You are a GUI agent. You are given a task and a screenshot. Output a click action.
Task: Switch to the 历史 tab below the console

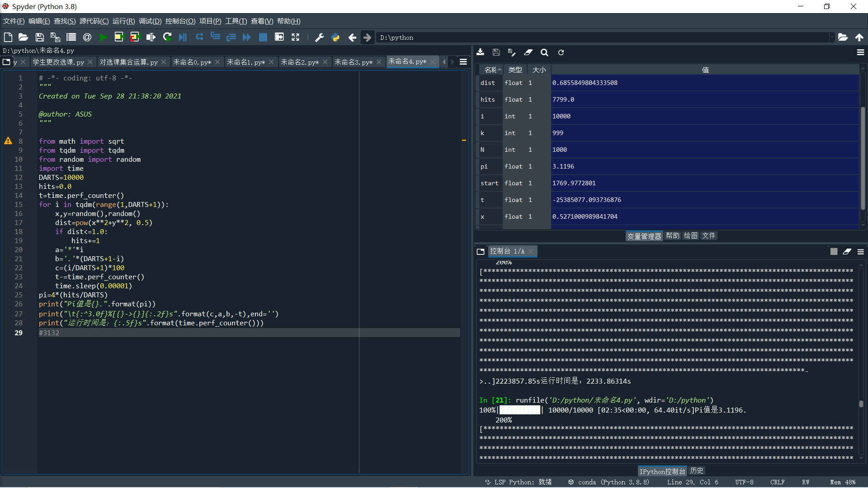(697, 471)
